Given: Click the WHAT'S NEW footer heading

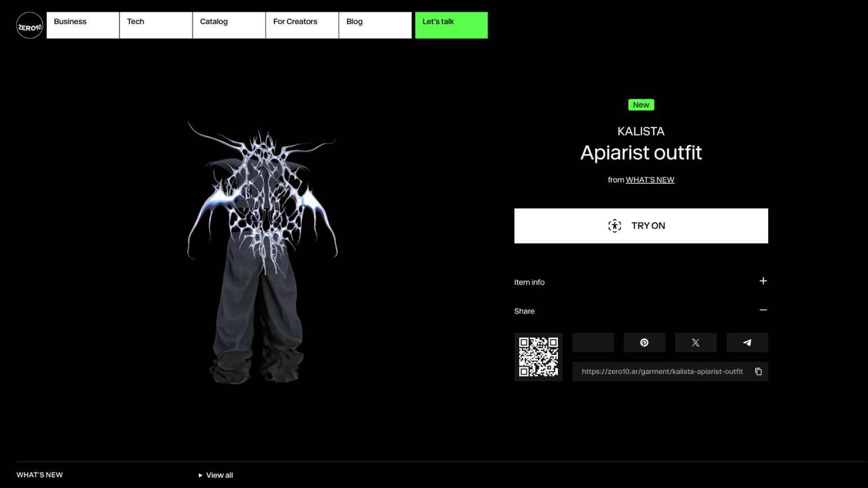Looking at the screenshot, I should pyautogui.click(x=39, y=475).
